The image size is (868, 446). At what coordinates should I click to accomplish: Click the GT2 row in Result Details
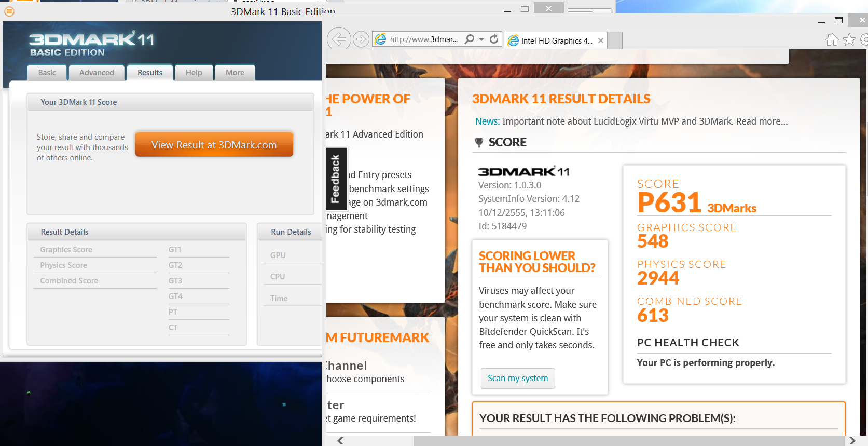(x=199, y=265)
